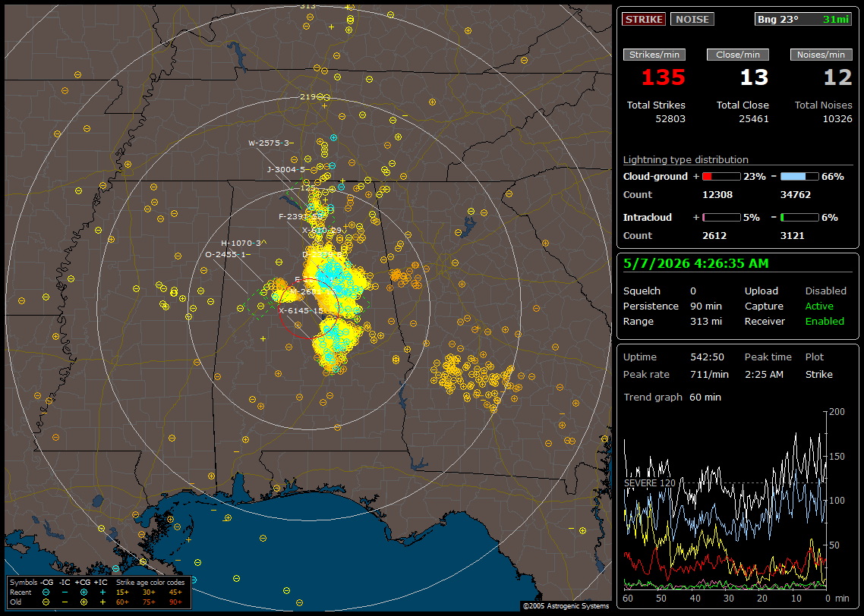Click the cyan recent +IC plus symbol

click(x=102, y=592)
